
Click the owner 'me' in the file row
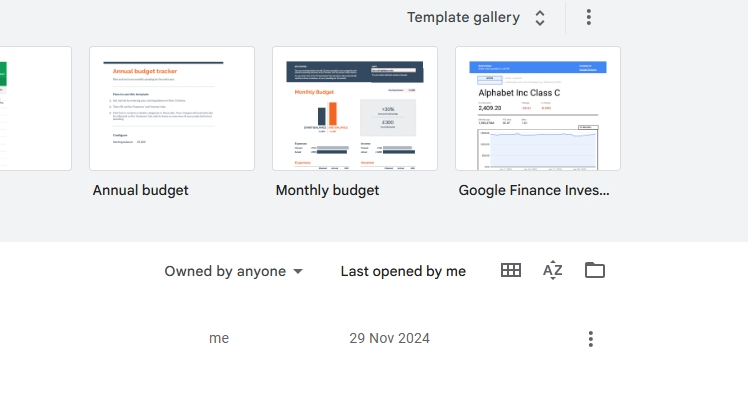click(219, 338)
